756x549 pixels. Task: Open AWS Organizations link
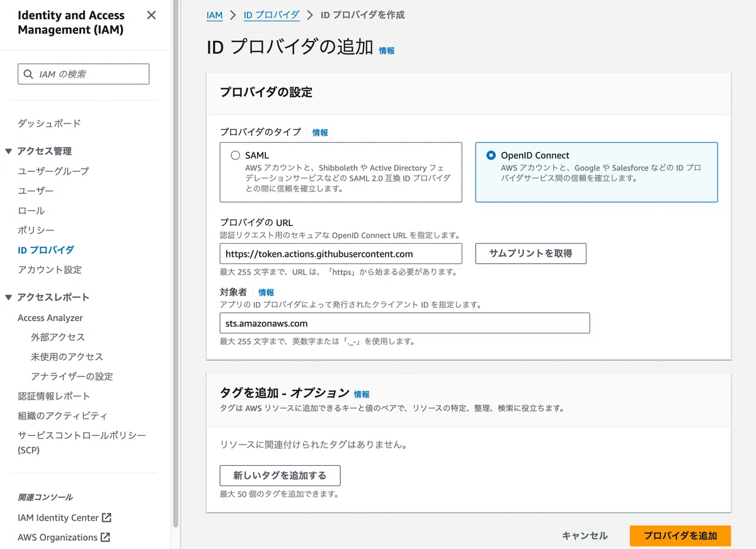58,537
